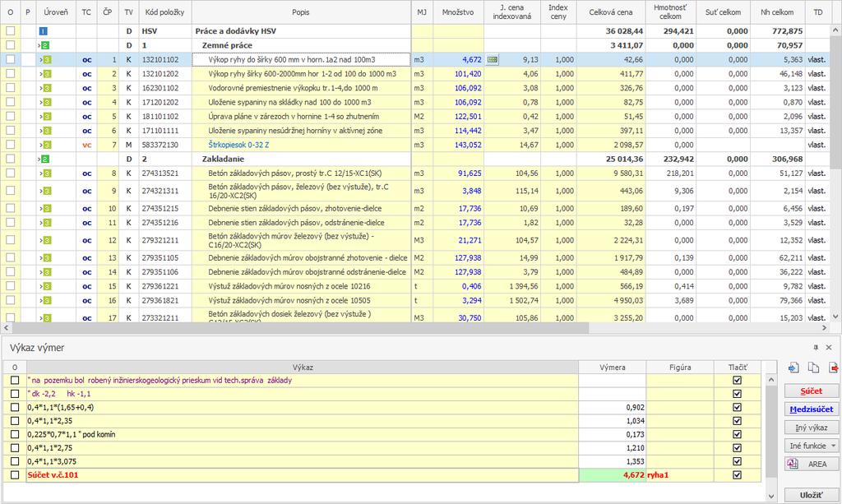Screen dimensions: 842x504
Task: Click level 3 icon for item 162301102
Action: point(47,88)
